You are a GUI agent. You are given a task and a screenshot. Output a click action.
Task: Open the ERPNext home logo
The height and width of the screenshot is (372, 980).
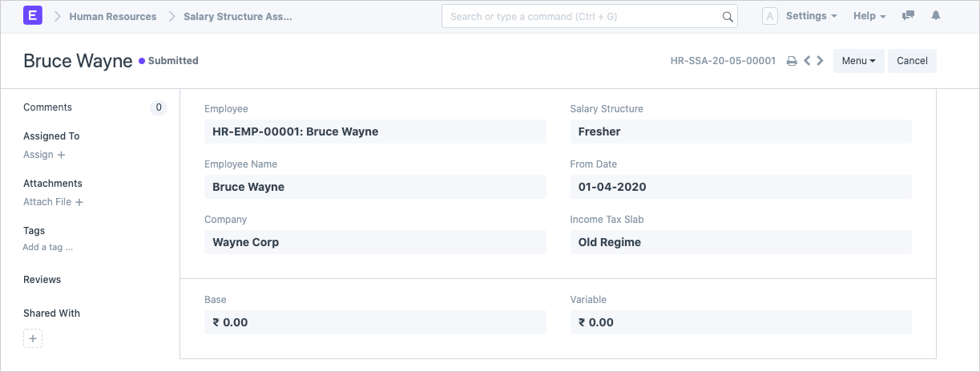(33, 16)
